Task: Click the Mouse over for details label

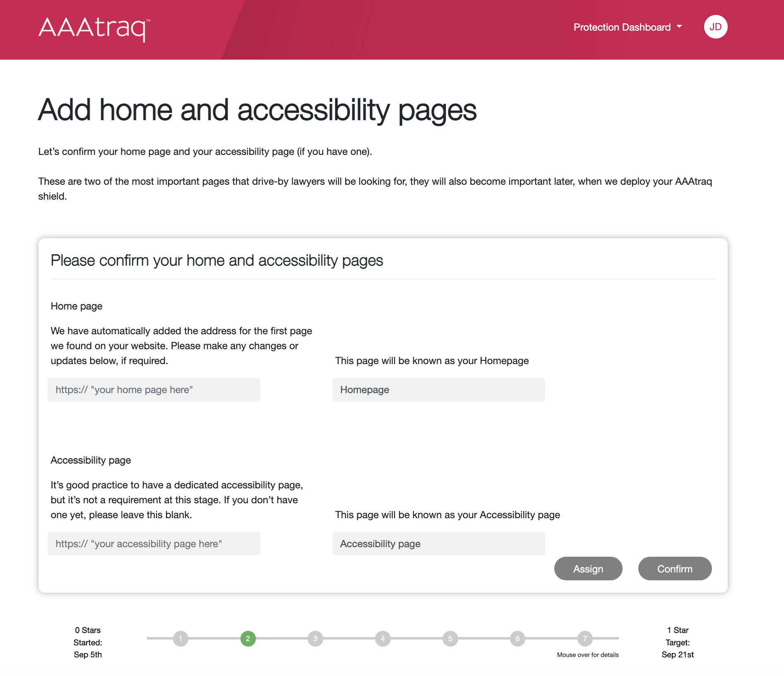Action: tap(587, 655)
